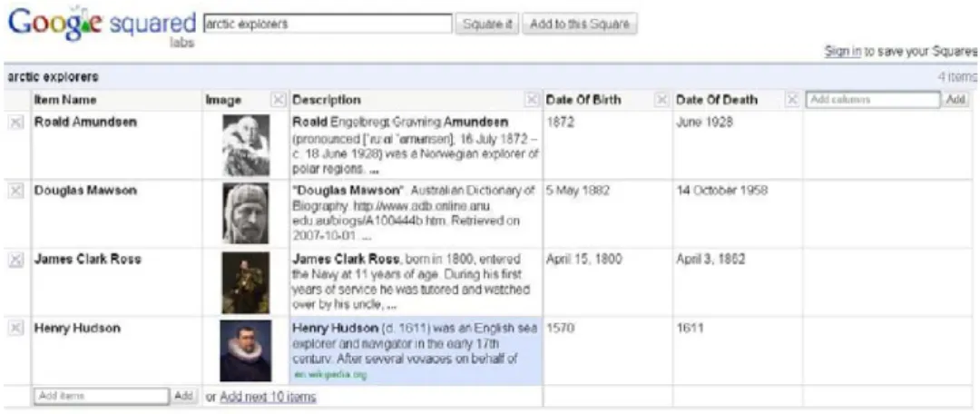Select the Roald Amundsen item name
The height and width of the screenshot is (414, 980).
(x=85, y=122)
